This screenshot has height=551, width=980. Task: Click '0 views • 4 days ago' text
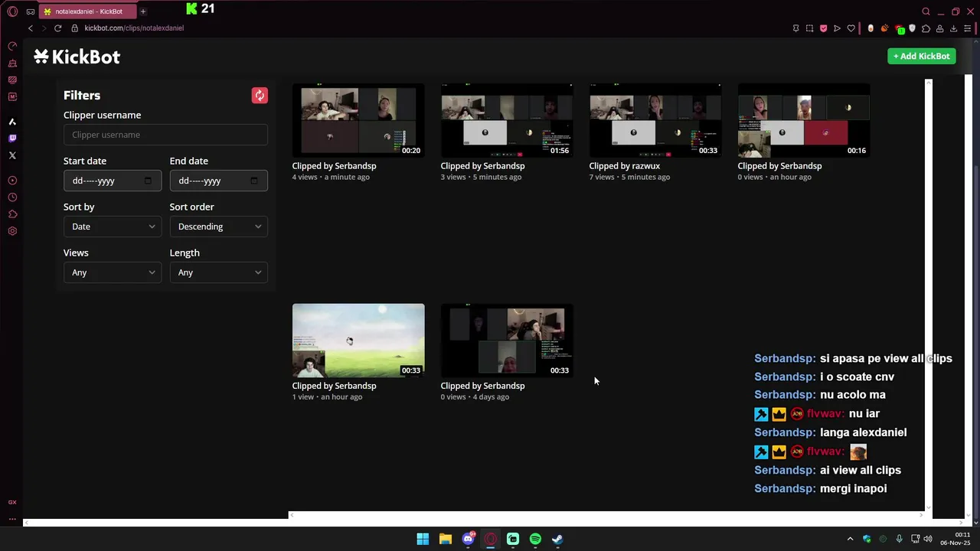(475, 397)
